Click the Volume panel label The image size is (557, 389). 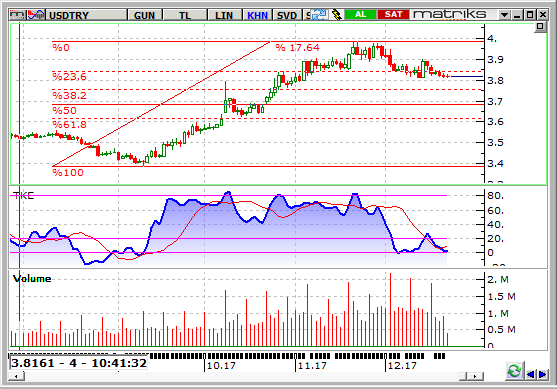coord(32,279)
